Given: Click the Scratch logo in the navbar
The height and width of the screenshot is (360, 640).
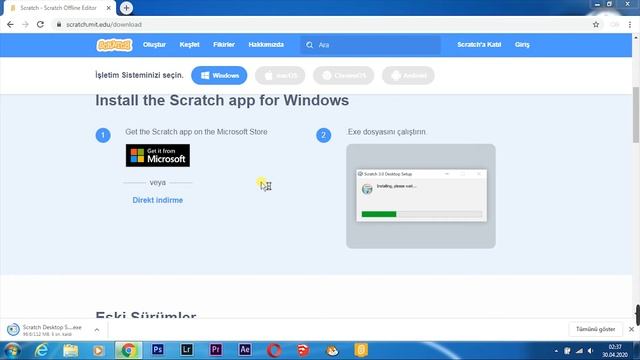Looking at the screenshot, I should coord(114,44).
